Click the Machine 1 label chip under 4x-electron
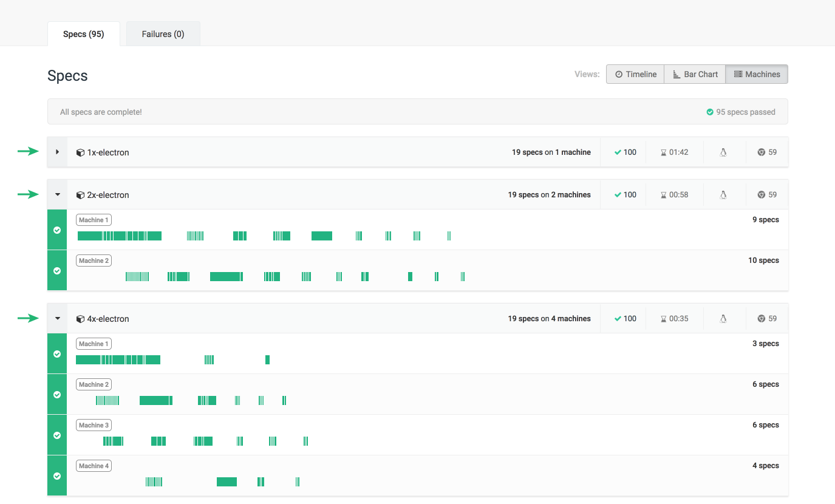 (94, 343)
